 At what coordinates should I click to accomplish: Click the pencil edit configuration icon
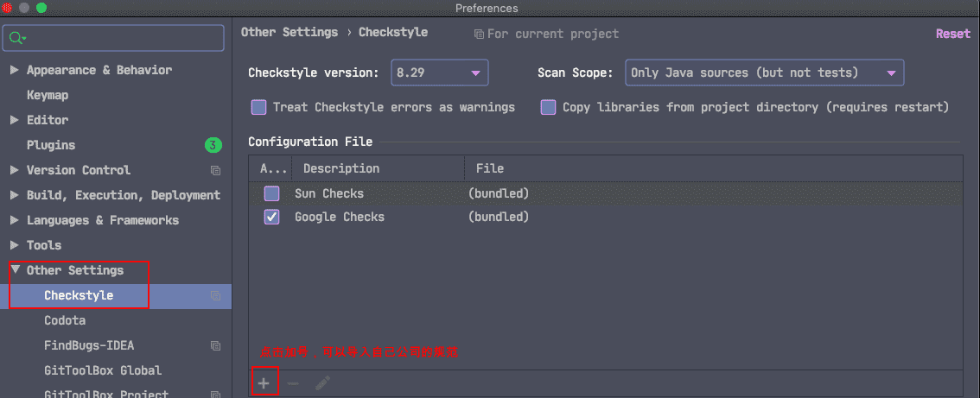point(322,383)
